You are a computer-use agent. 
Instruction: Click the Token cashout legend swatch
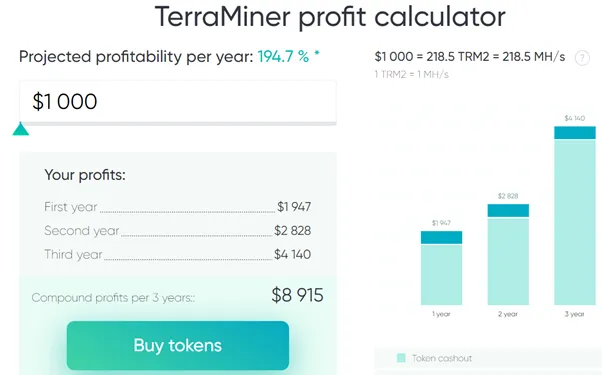[x=401, y=358]
